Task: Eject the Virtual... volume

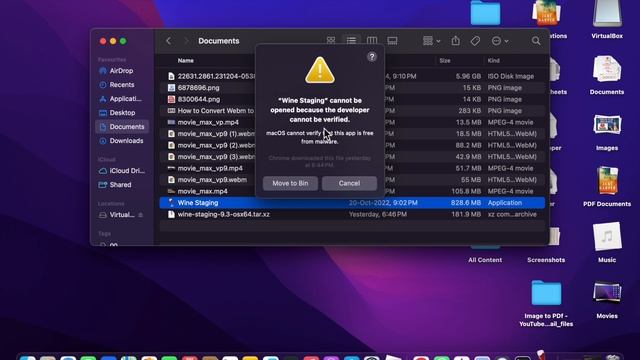Action: coord(141,215)
